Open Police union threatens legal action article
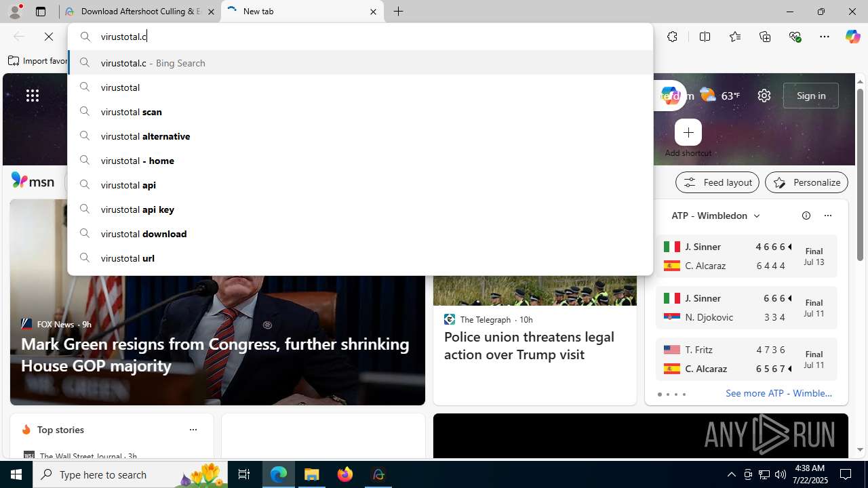 [x=529, y=346]
